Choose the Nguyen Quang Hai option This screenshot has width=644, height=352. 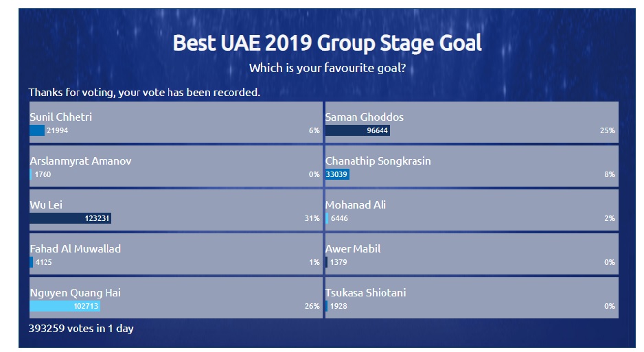[x=176, y=298]
